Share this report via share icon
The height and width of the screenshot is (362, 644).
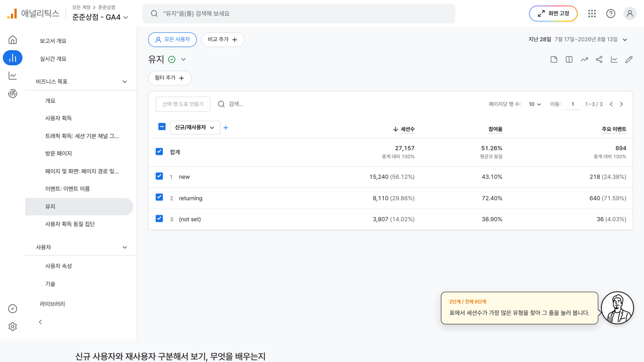click(599, 59)
